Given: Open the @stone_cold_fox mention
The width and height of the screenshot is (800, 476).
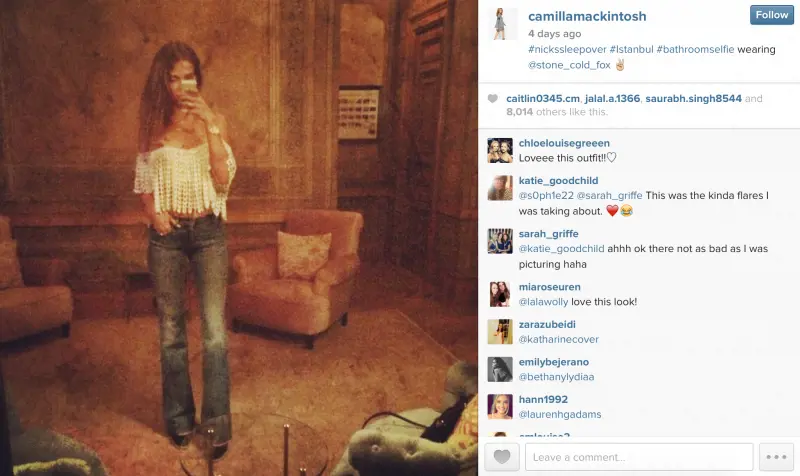Looking at the screenshot, I should 569,65.
